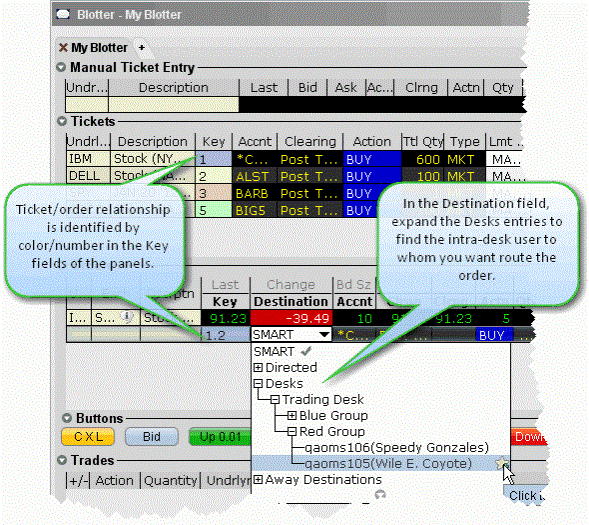Click the Action header in Trades

pyautogui.click(x=115, y=480)
